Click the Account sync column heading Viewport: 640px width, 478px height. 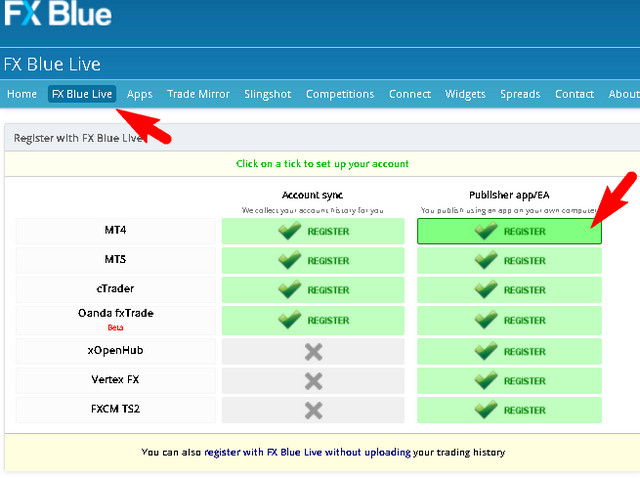[313, 195]
